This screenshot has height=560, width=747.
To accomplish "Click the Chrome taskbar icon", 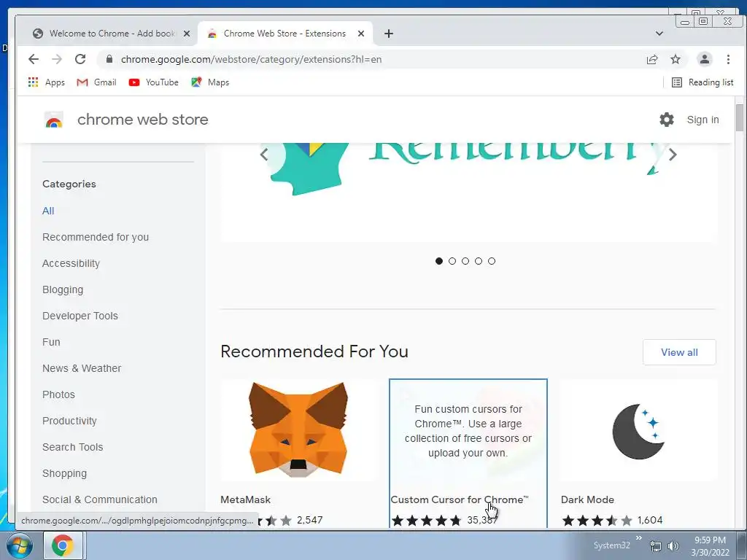I will (x=63, y=545).
